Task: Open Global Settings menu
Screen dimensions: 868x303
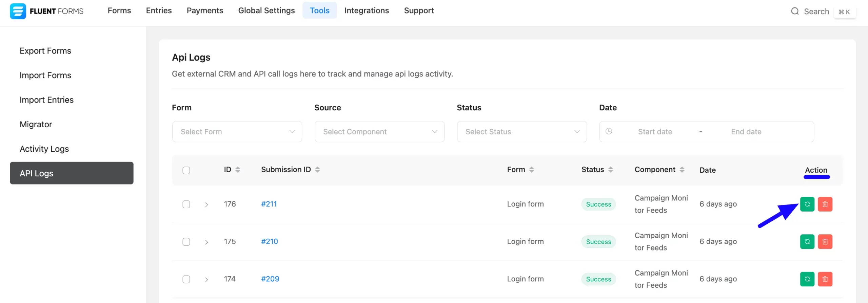Action: click(267, 10)
